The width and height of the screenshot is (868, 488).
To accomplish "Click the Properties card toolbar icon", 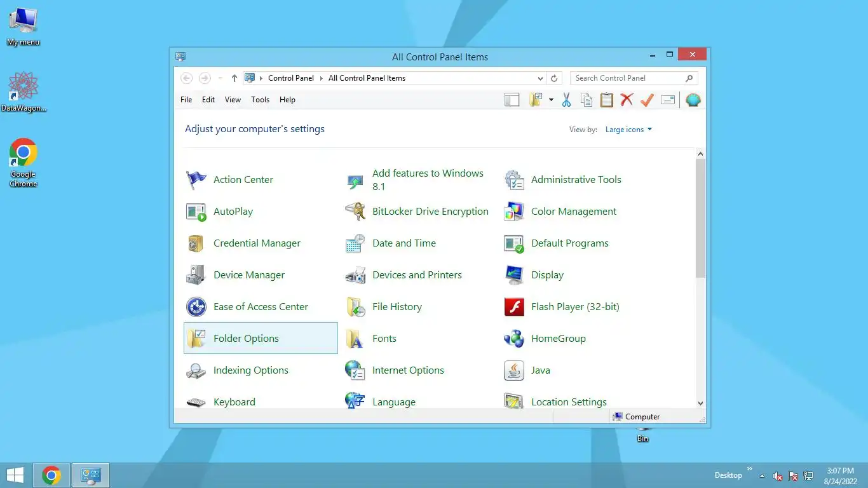I will [x=668, y=100].
